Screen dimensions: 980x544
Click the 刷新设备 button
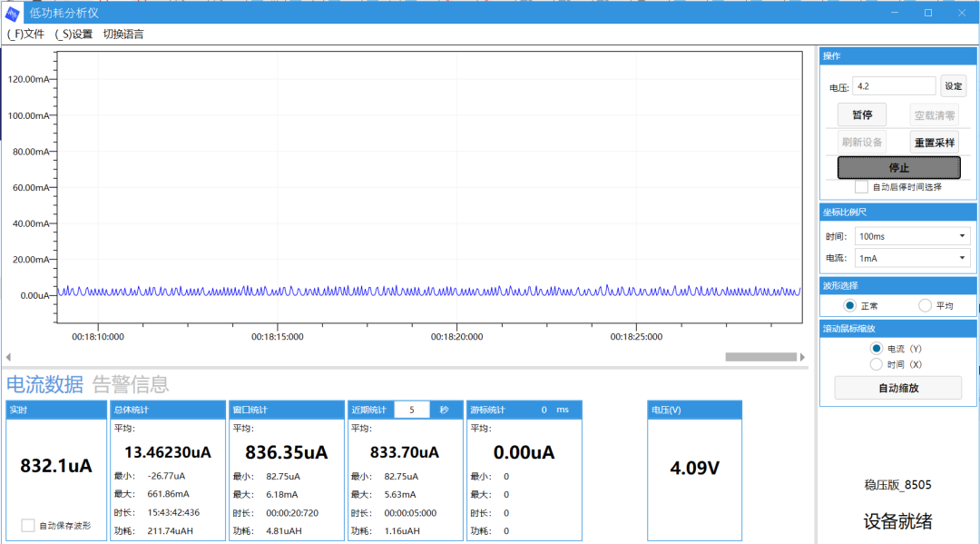click(x=862, y=143)
